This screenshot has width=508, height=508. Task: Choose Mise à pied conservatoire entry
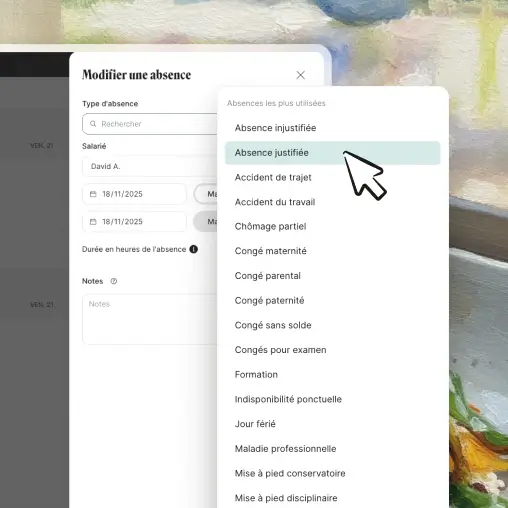pos(332,473)
